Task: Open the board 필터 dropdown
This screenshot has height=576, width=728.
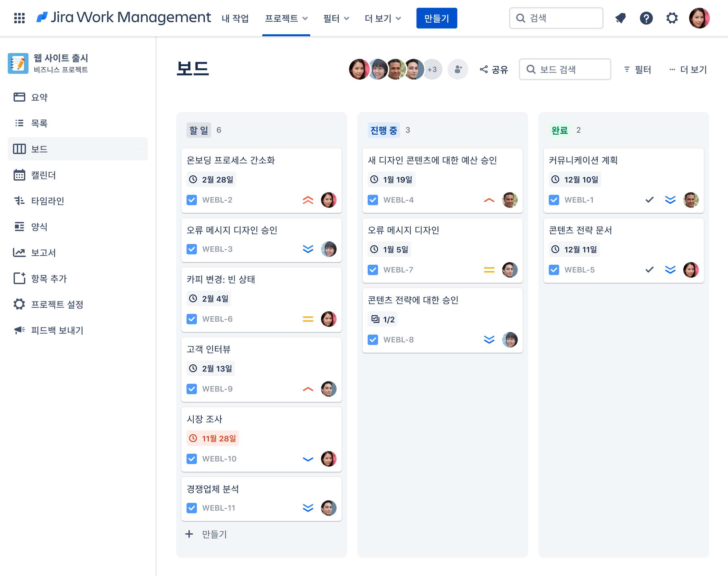Action: [x=638, y=70]
